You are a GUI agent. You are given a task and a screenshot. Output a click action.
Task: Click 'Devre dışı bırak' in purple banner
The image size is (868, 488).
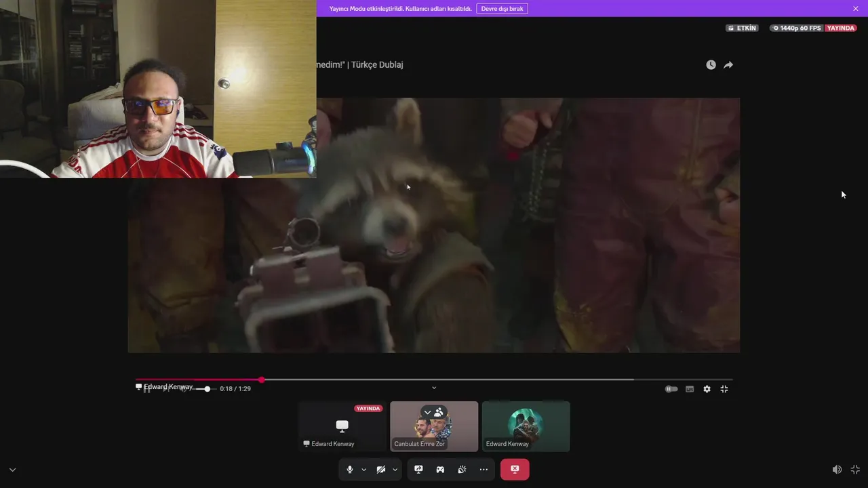coord(502,9)
